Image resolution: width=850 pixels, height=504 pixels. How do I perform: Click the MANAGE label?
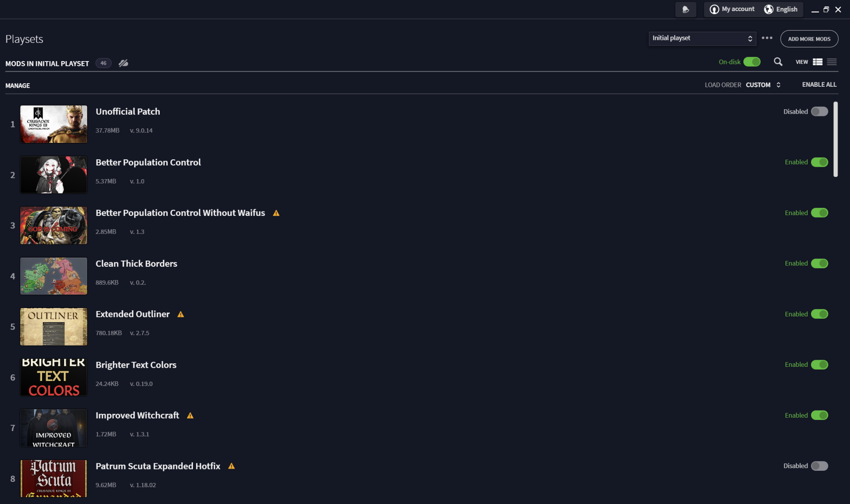(x=18, y=86)
